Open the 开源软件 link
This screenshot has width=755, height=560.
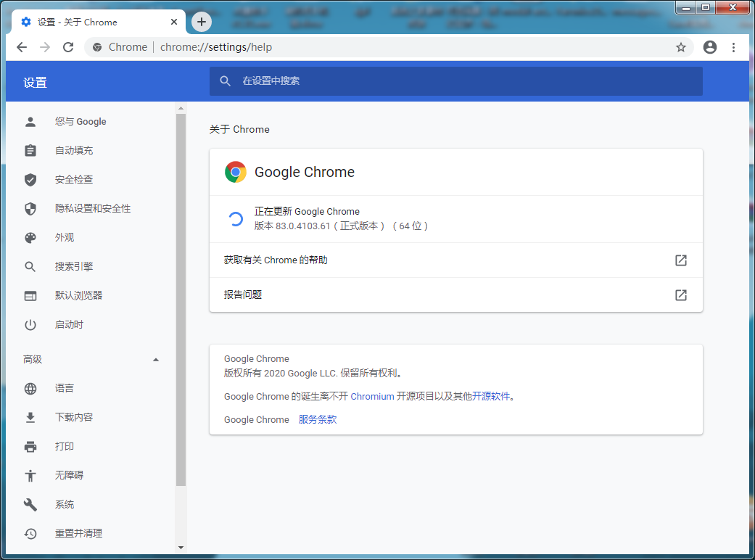(x=491, y=397)
